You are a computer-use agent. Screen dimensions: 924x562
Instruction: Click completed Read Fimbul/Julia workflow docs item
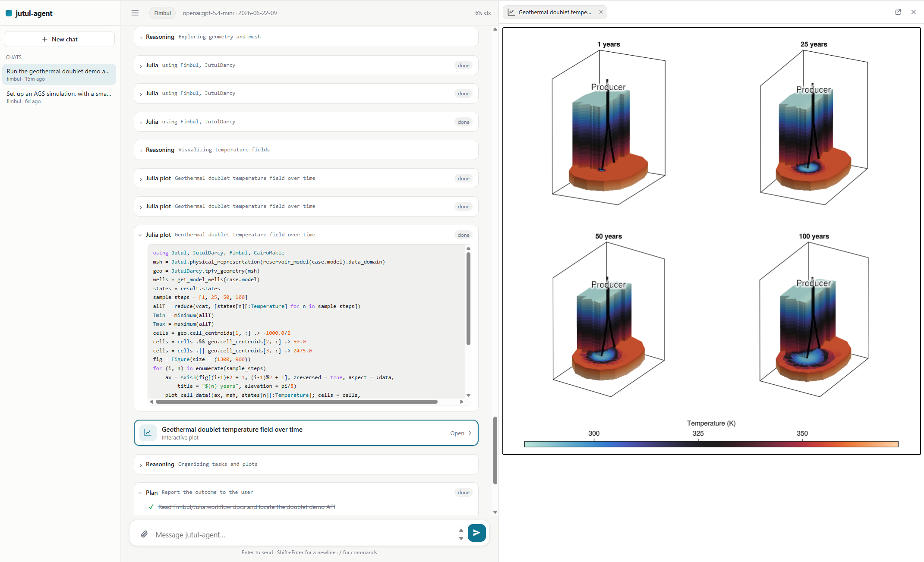(x=246, y=507)
